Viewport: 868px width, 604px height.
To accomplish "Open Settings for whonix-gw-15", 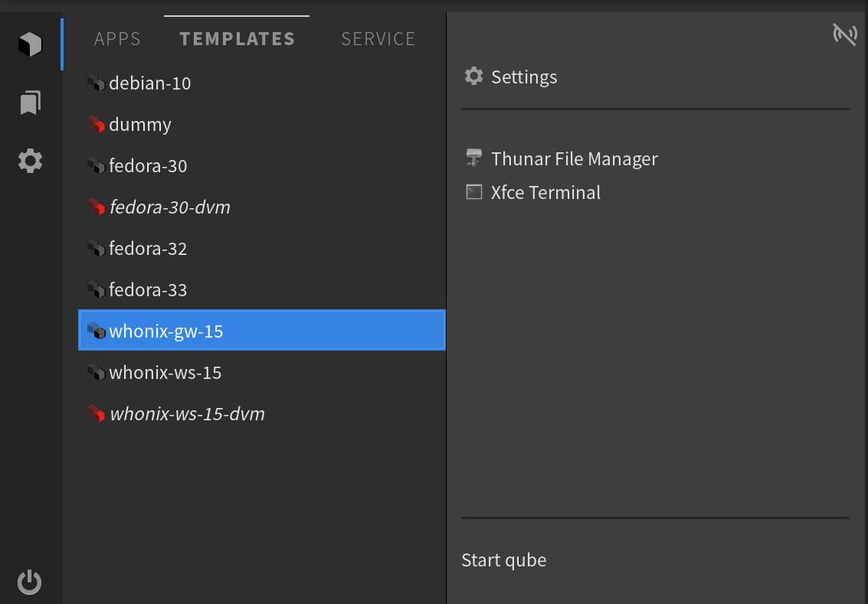I will (x=524, y=77).
